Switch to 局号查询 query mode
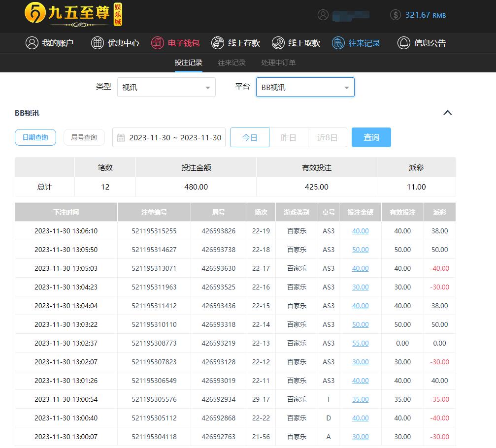Screen dimensions: 496x448 [x=84, y=137]
